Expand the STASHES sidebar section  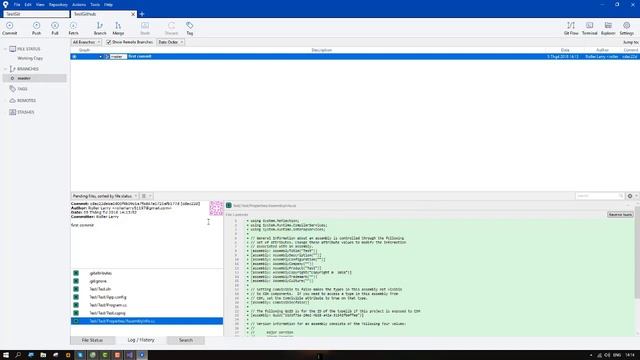coord(5,112)
